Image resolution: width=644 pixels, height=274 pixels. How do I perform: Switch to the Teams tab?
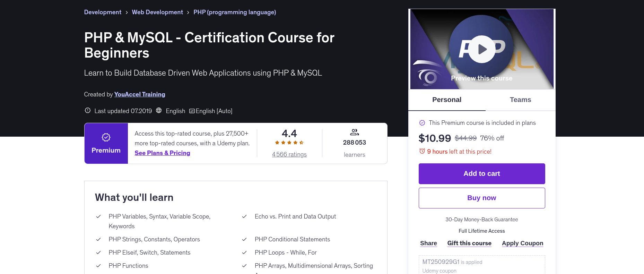[520, 100]
